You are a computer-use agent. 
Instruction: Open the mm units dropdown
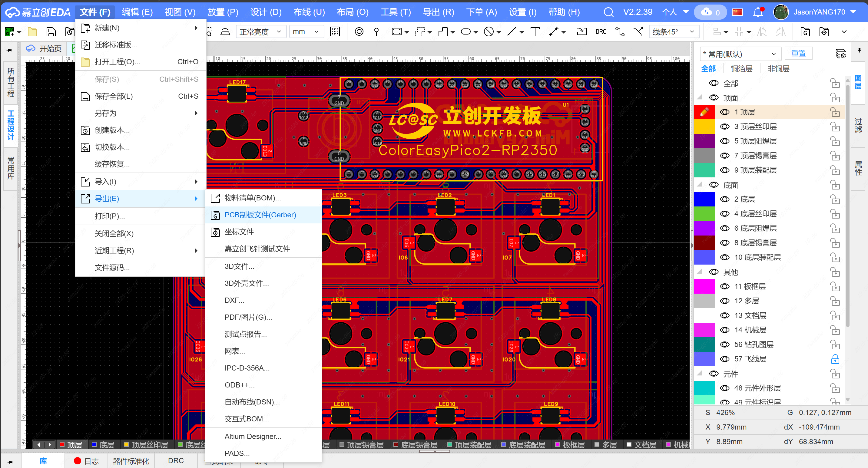point(306,32)
